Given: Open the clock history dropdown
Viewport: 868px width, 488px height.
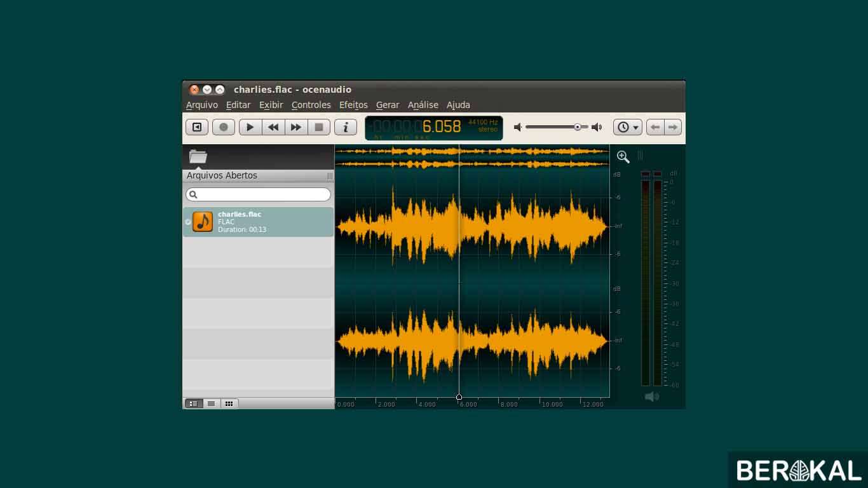Looking at the screenshot, I should coord(628,127).
